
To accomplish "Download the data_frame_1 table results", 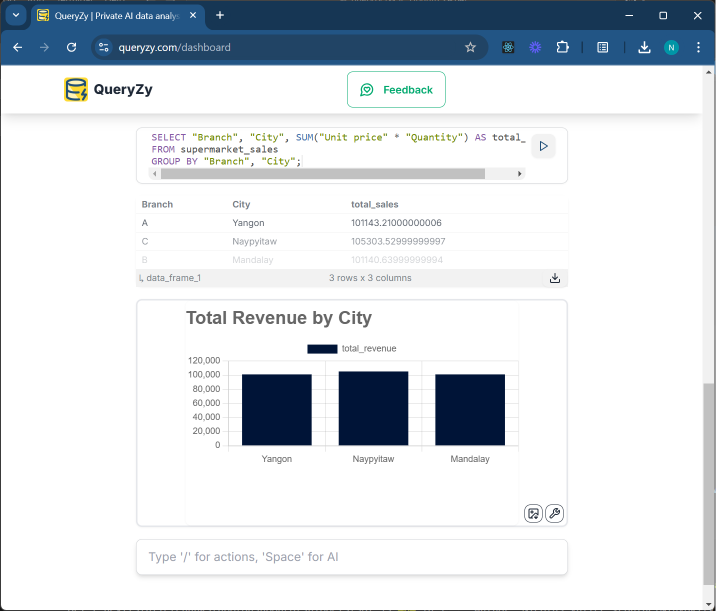I will [555, 278].
